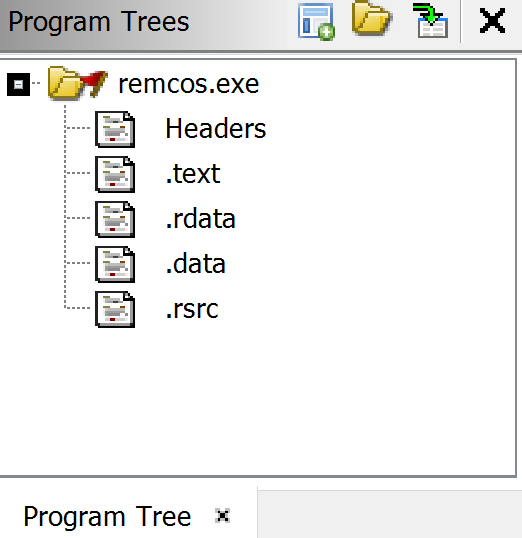Close the Program Trees panel

492,21
